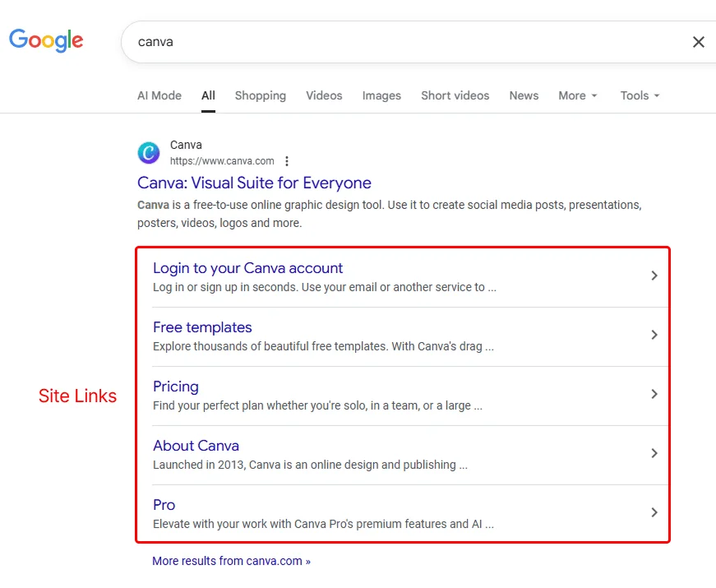This screenshot has height=588, width=716.
Task: Open the Tools dropdown
Action: click(639, 95)
